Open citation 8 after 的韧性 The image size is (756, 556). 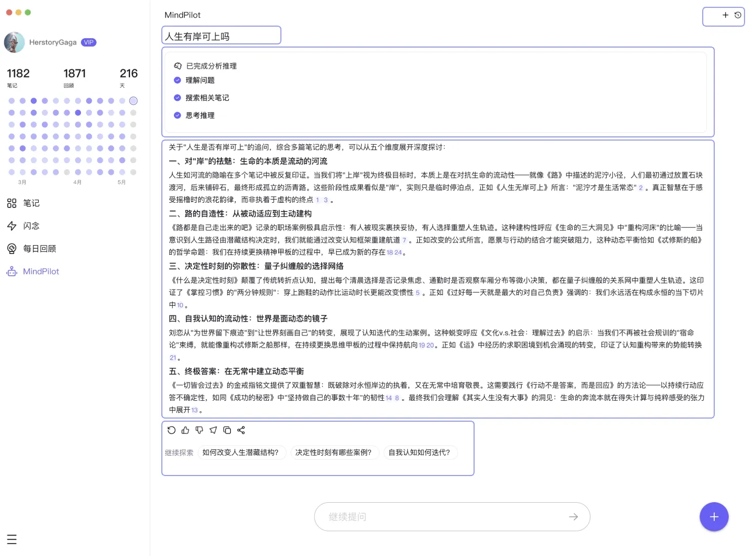click(397, 398)
